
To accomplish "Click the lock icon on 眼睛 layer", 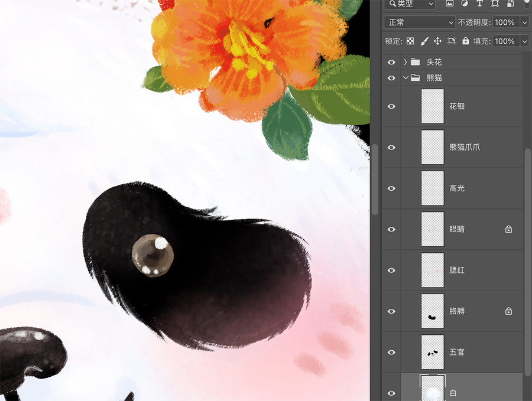I will point(508,230).
